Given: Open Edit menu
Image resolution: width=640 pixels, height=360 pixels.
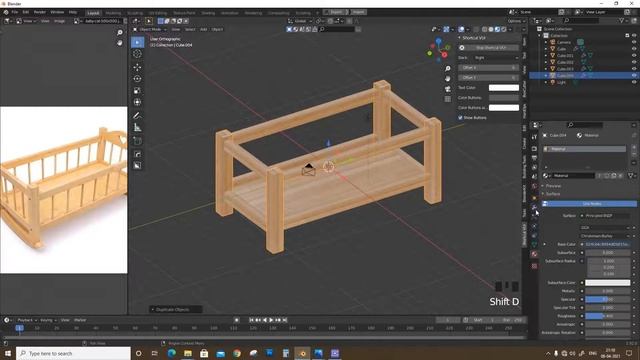Looking at the screenshot, I should (x=26, y=12).
